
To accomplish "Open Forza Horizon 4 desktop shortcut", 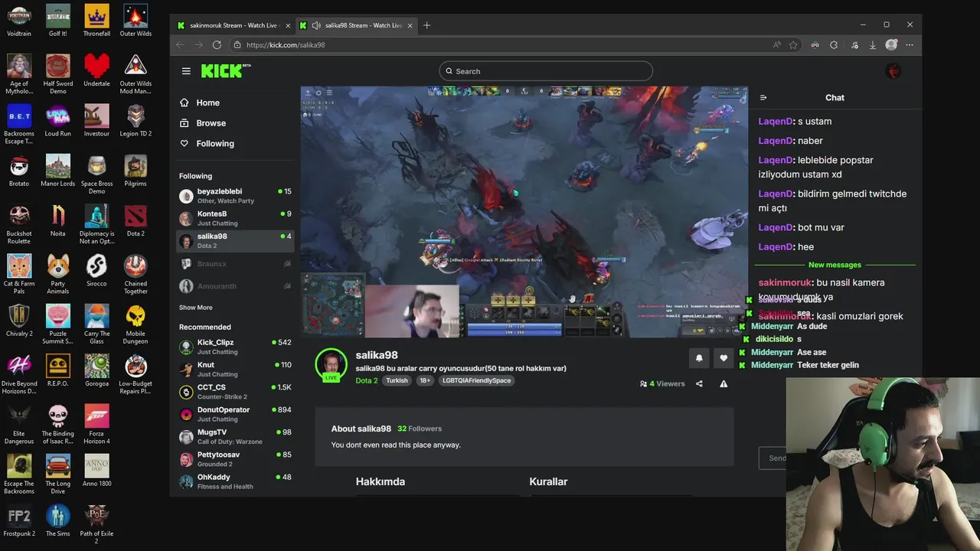I will tap(96, 423).
